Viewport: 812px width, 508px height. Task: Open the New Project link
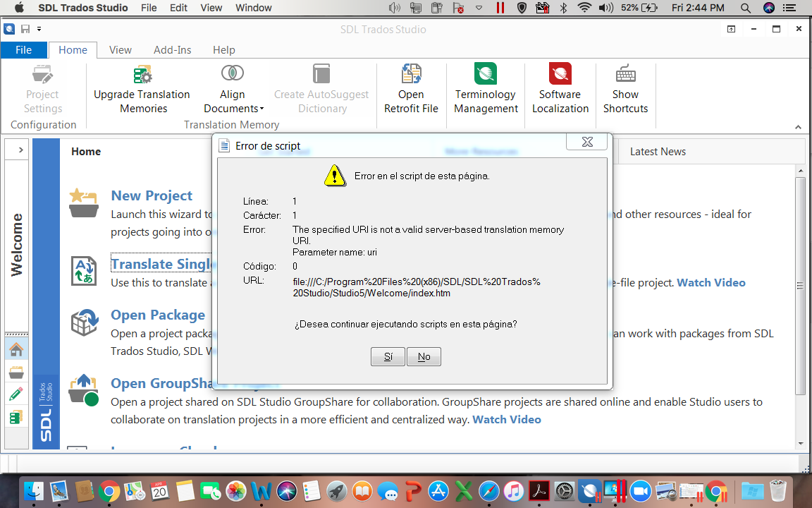pyautogui.click(x=152, y=195)
